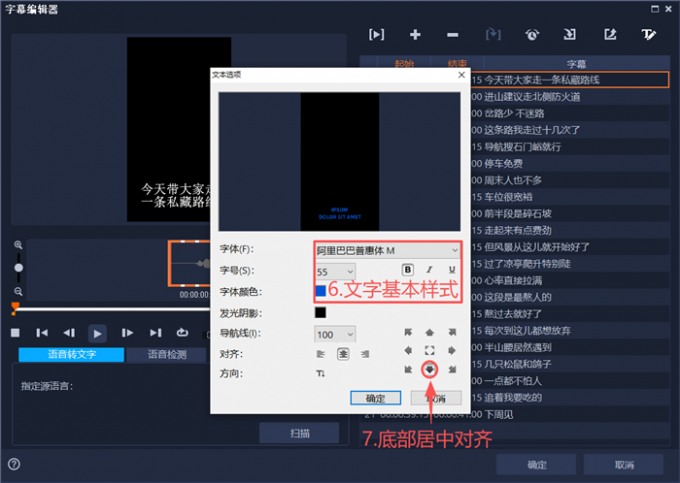Image resolution: width=680 pixels, height=483 pixels.
Task: Select subtitle row 熬过去就好了
Action: tap(569, 313)
